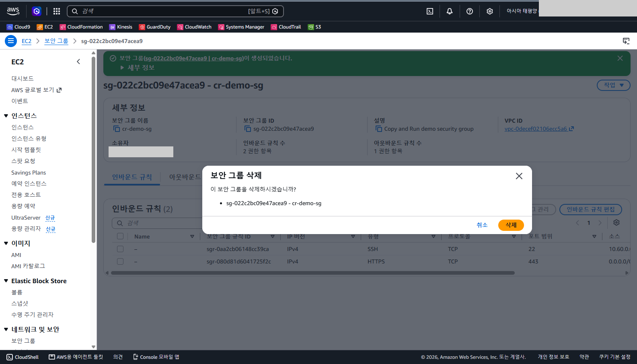637x364 pixels.
Task: Cancel deletion with 취소 button
Action: tap(482, 225)
